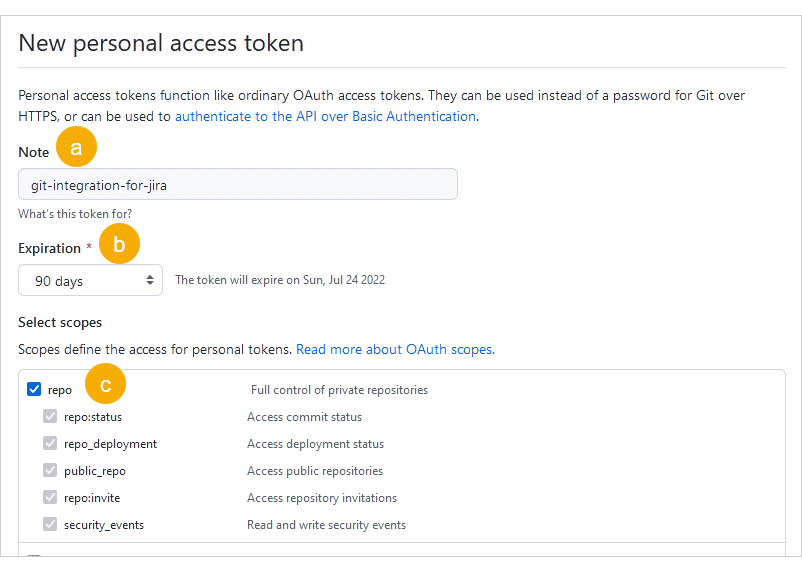Click the 'public_repo' scope label
Screen dimensions: 802x572
[x=95, y=471]
